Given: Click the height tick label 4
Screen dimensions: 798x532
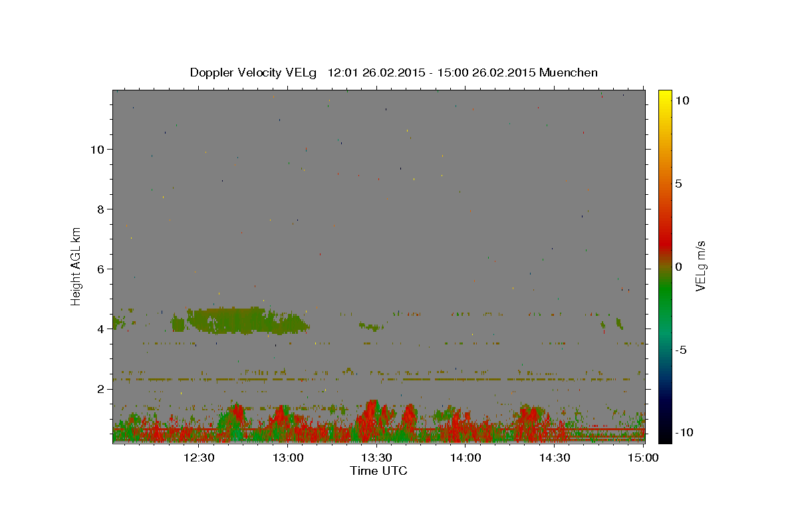Looking at the screenshot, I should click(101, 329).
